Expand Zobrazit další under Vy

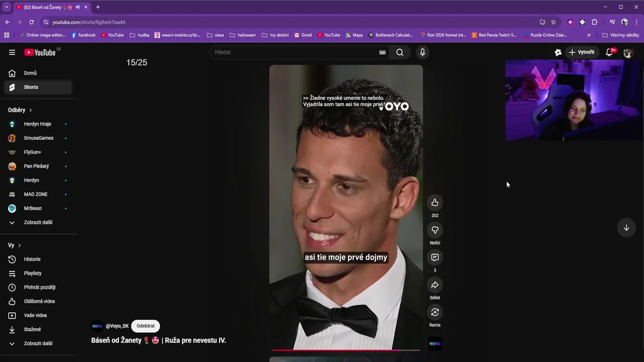click(38, 344)
